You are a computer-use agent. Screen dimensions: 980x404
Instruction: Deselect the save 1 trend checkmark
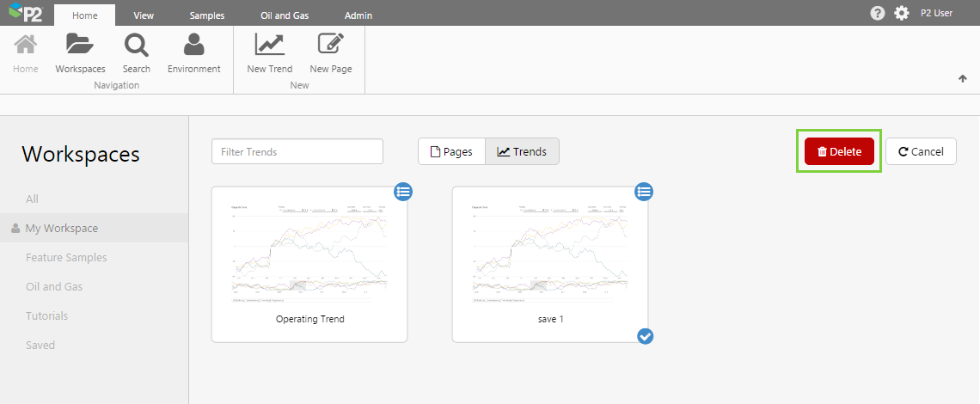click(x=646, y=336)
